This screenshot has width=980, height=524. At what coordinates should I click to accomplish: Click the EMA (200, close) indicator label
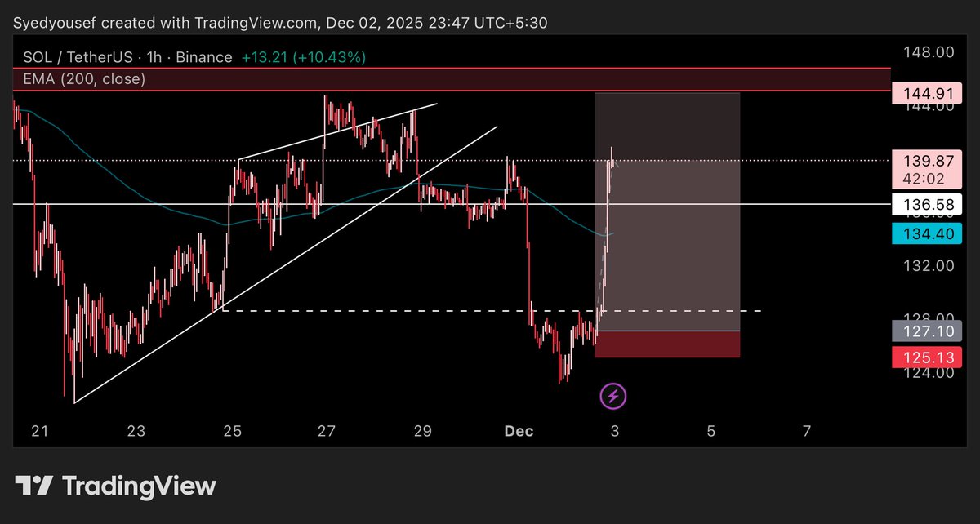[x=82, y=79]
